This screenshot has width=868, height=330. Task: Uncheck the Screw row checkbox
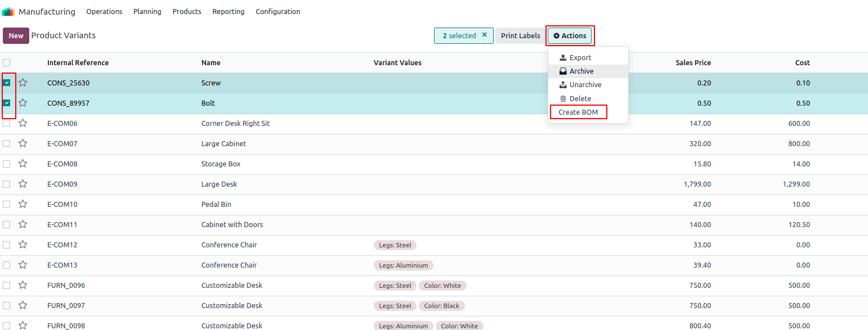point(7,83)
